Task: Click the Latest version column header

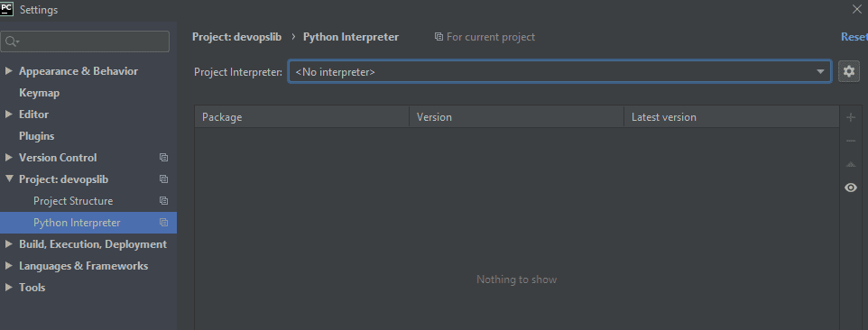Action: point(732,117)
